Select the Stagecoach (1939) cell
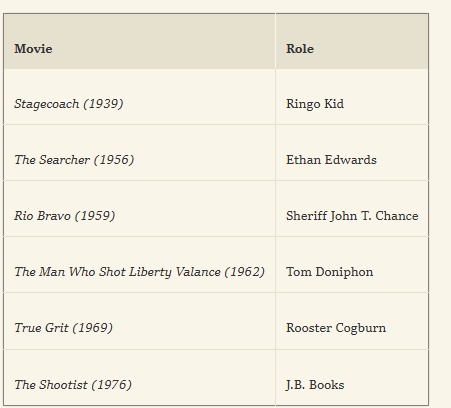 pyautogui.click(x=139, y=97)
